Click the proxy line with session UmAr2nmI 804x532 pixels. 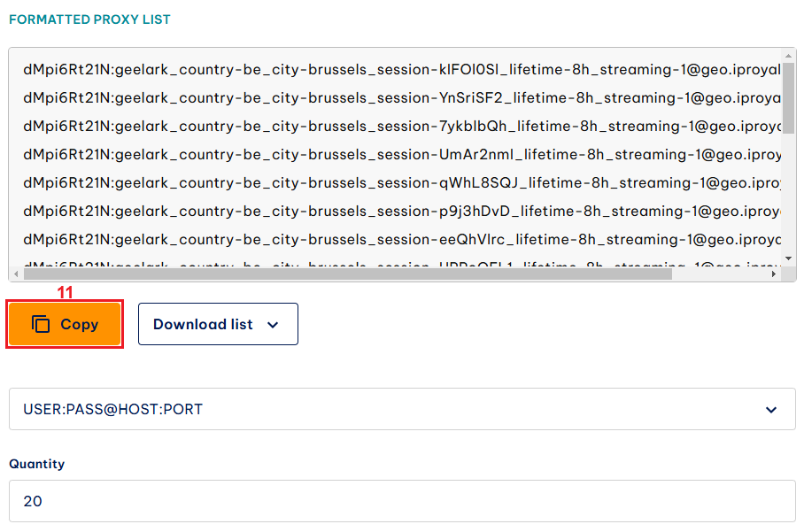click(x=398, y=154)
